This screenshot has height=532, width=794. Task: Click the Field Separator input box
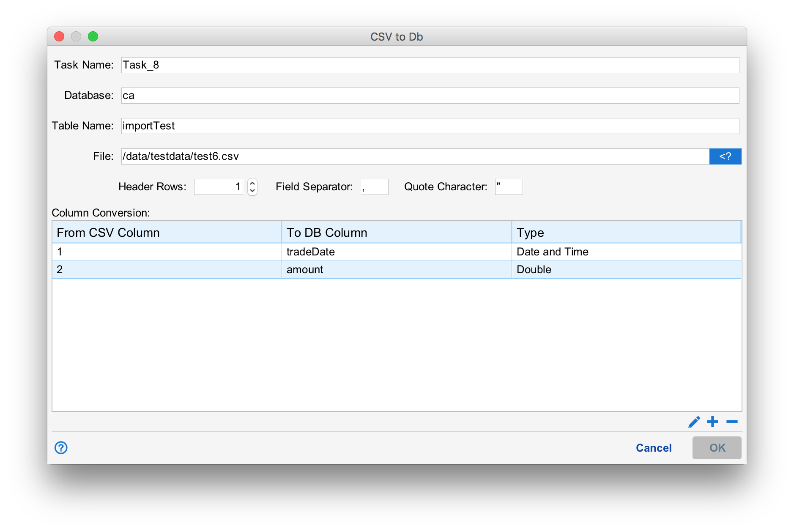point(374,186)
